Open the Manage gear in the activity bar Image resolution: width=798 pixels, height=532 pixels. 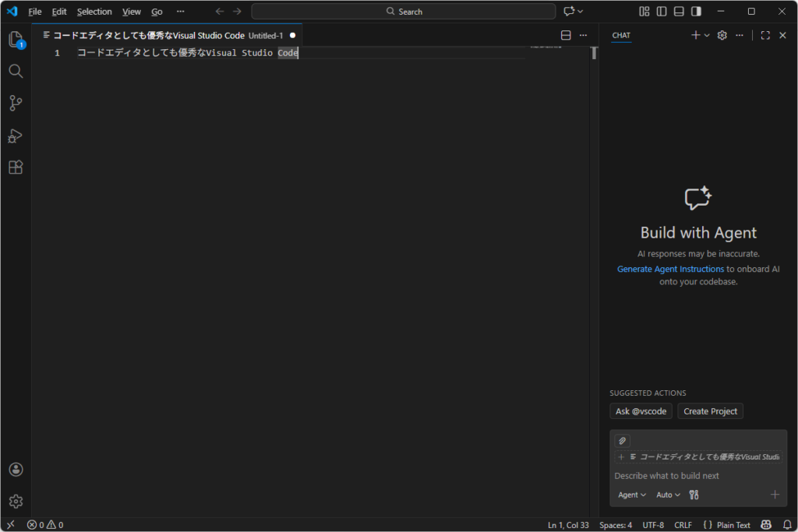point(16,501)
